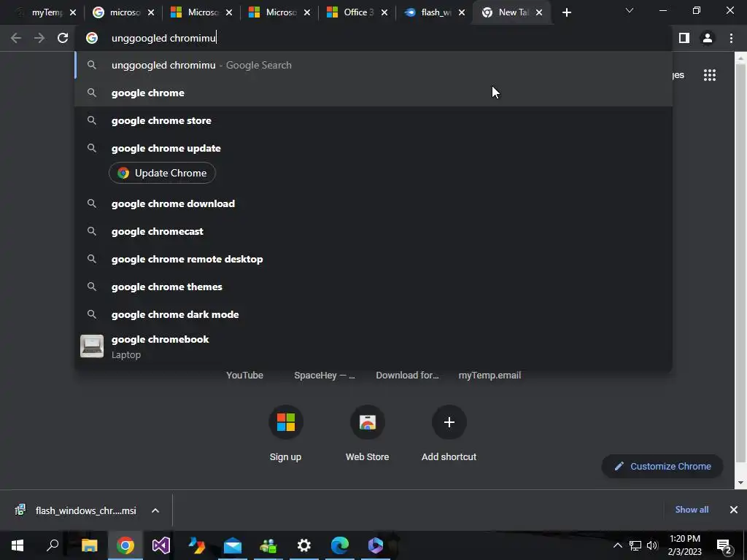Screen dimensions: 747x560
Task: Click Customize Chrome button
Action: pos(662,466)
